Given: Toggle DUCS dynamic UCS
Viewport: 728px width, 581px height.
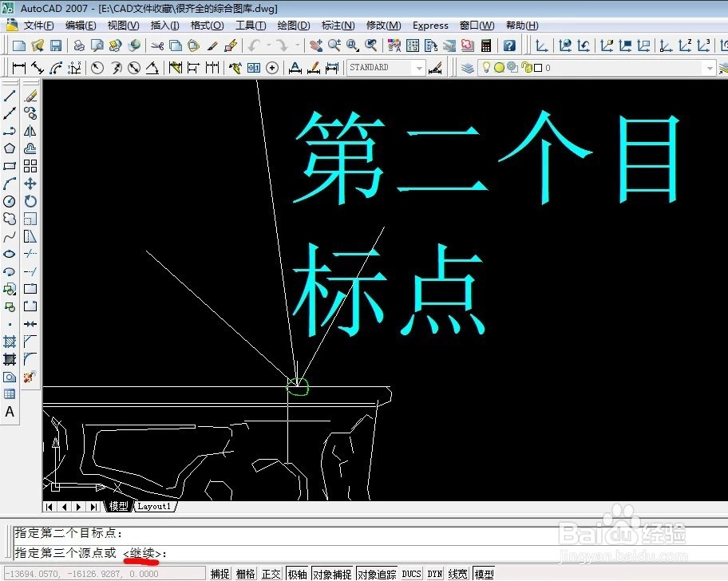Looking at the screenshot, I should click(411, 574).
